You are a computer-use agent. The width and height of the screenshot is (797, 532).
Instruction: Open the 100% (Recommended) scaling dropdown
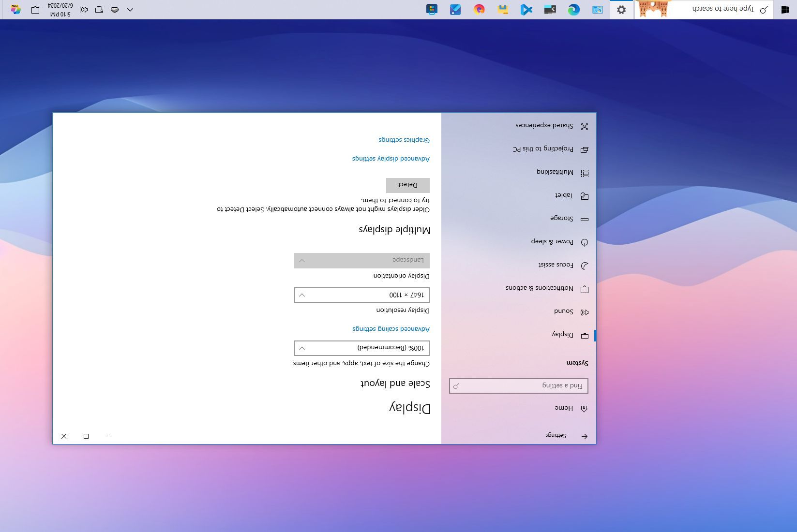[361, 348]
